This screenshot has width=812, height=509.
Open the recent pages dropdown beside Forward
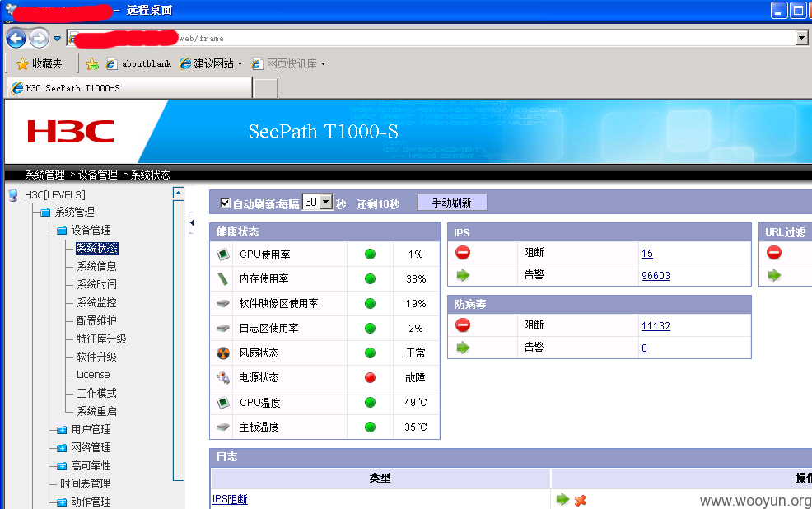coord(57,39)
